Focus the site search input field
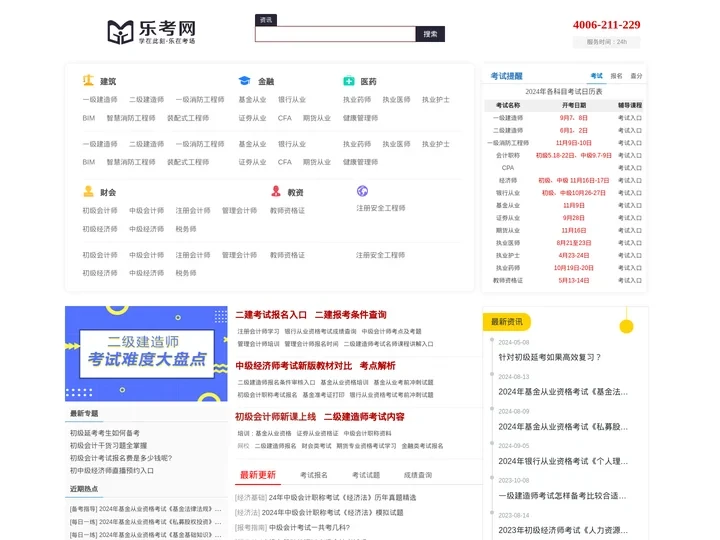The width and height of the screenshot is (720, 540). point(335,34)
